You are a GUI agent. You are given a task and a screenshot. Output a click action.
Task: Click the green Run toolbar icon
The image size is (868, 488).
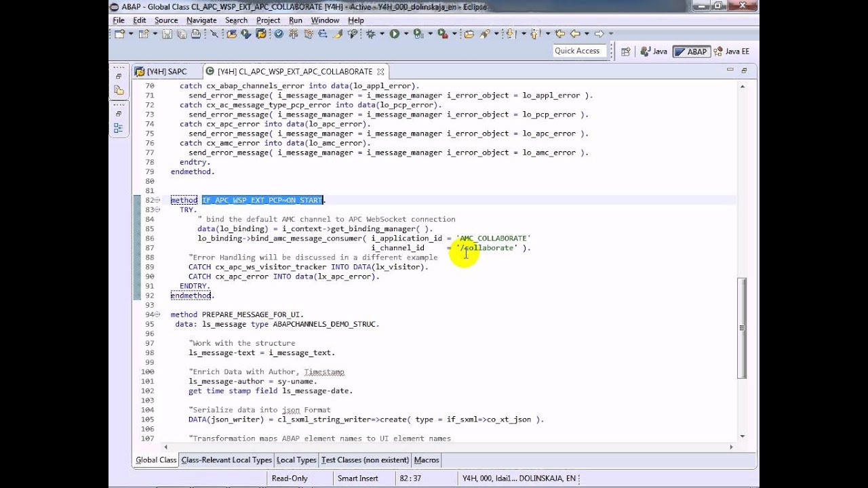(x=395, y=34)
